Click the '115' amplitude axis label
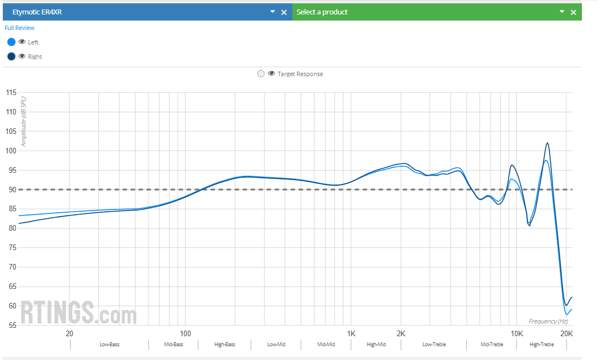The height and width of the screenshot is (364, 598). [x=11, y=92]
